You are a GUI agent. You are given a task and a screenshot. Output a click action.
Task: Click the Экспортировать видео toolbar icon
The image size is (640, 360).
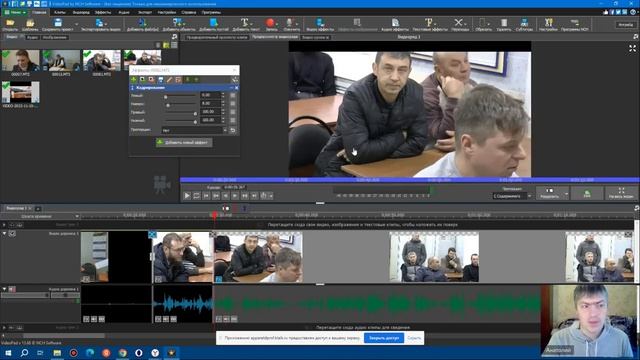coord(100,24)
